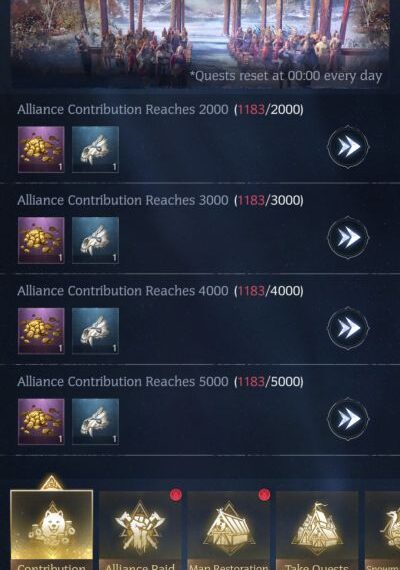Tap the alliance gathering banner image
Viewport: 400px width, 570px height.
[200, 44]
